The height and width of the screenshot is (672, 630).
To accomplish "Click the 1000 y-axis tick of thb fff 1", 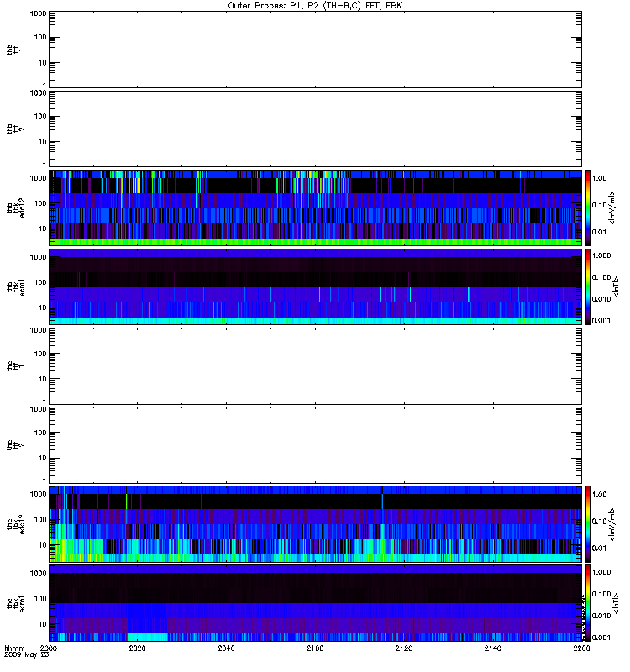I will point(38,13).
